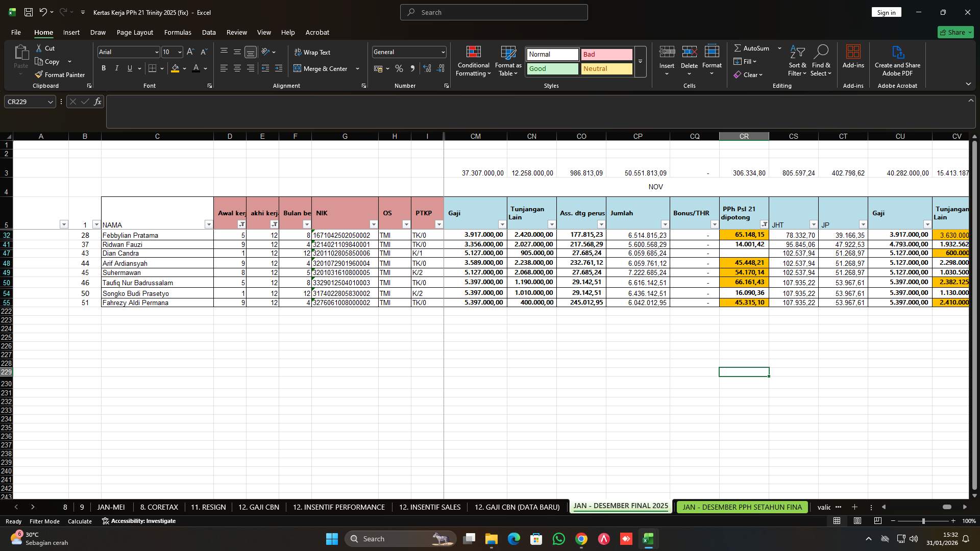
Task: Open the 8. CORETAX sheet tab
Action: [158, 507]
